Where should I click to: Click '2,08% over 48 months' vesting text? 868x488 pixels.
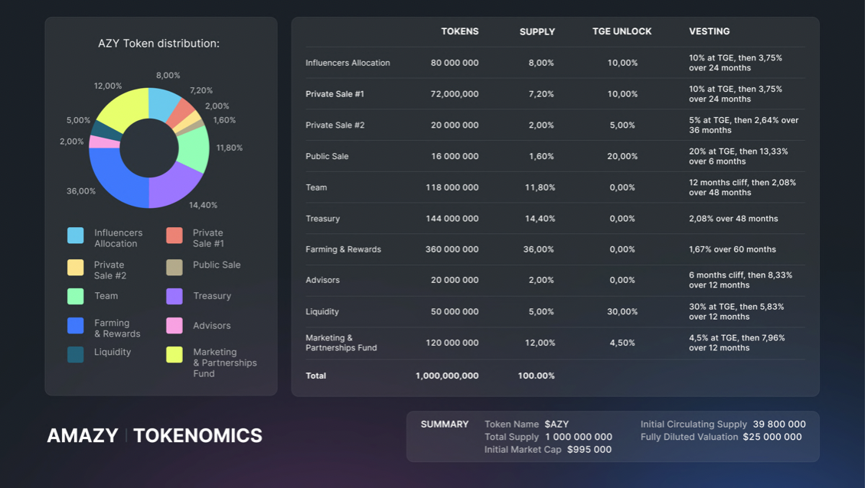pyautogui.click(x=733, y=219)
